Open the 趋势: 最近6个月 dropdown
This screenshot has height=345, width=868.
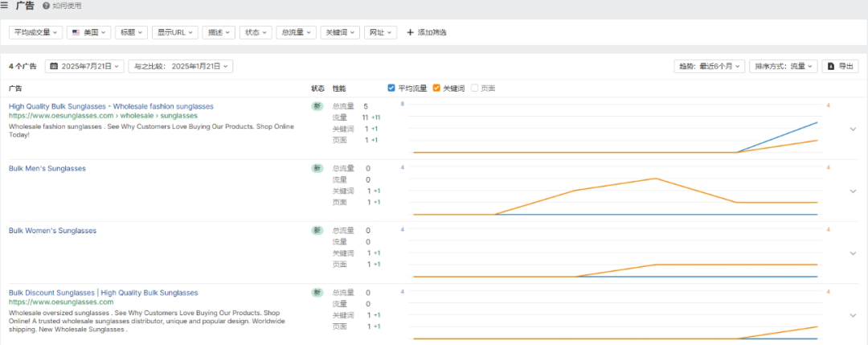(x=710, y=66)
